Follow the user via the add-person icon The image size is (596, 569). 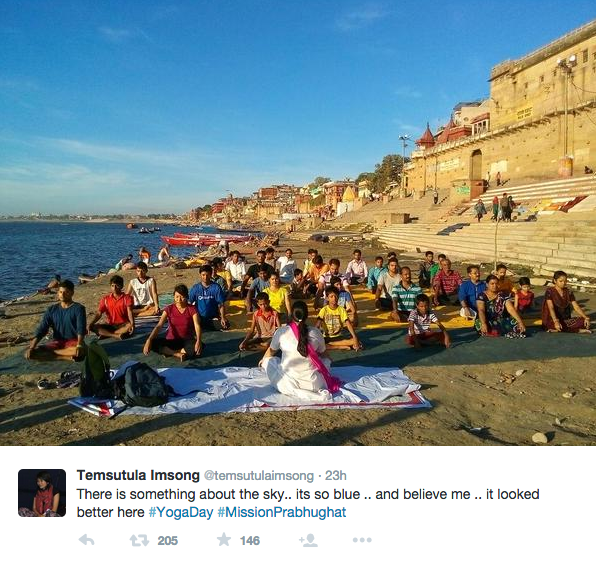click(308, 540)
